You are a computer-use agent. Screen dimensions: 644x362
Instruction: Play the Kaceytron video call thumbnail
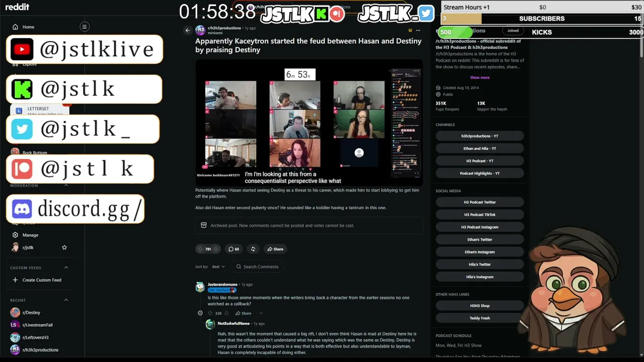(308, 122)
